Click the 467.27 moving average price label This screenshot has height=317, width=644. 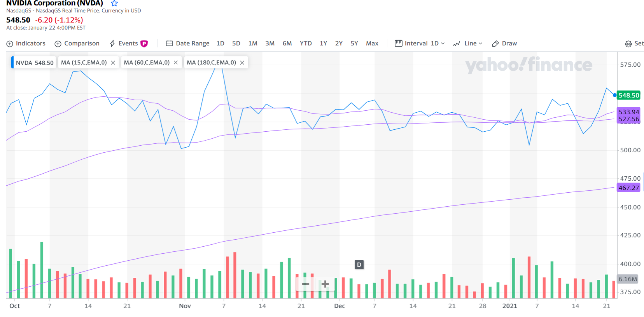[x=629, y=188]
